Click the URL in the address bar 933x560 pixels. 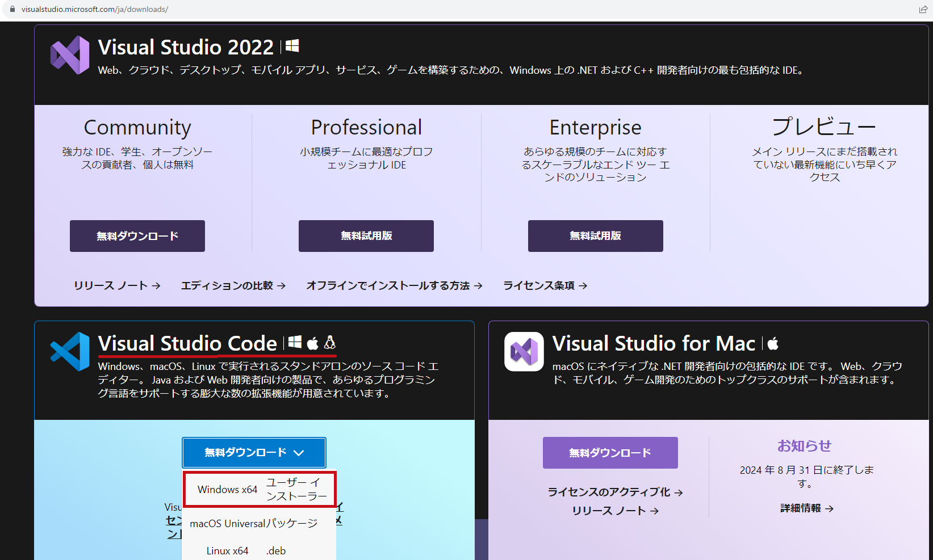click(x=95, y=9)
